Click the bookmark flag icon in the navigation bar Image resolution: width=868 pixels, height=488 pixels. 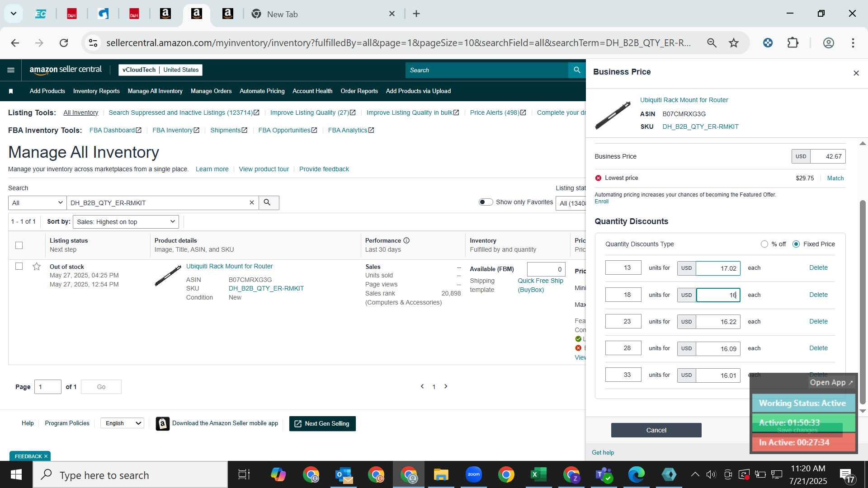11,91
